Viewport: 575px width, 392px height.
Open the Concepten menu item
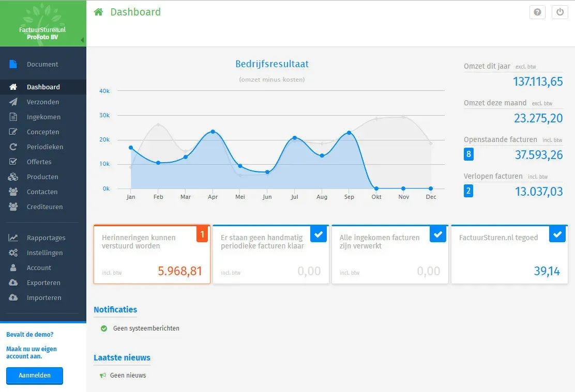pyautogui.click(x=43, y=132)
